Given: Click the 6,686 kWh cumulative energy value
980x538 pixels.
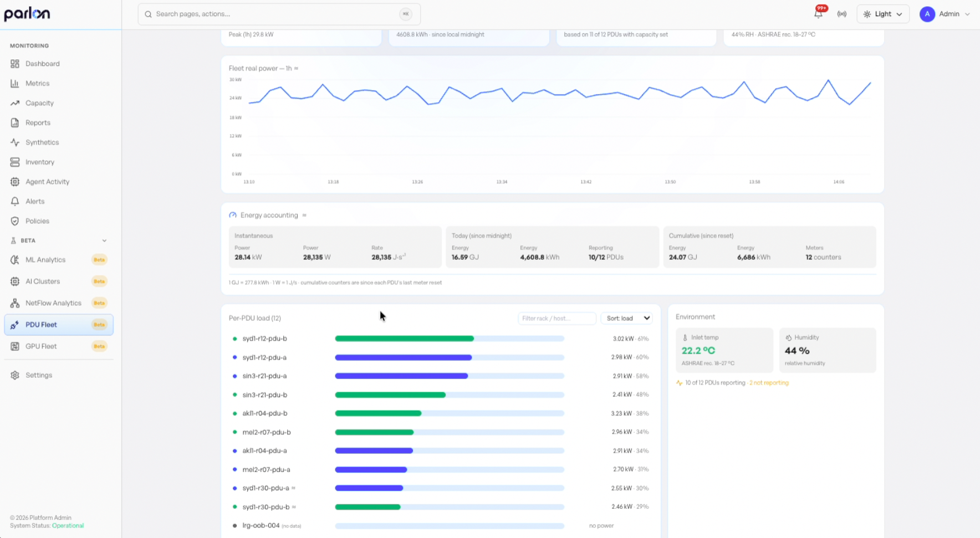Looking at the screenshot, I should pyautogui.click(x=754, y=257).
